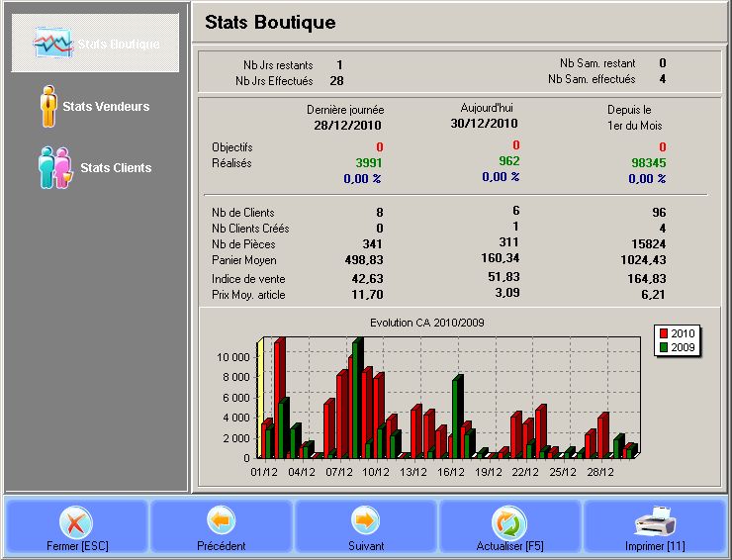This screenshot has width=732, height=560.
Task: Click the Nb Sam. effectués label
Action: [592, 79]
